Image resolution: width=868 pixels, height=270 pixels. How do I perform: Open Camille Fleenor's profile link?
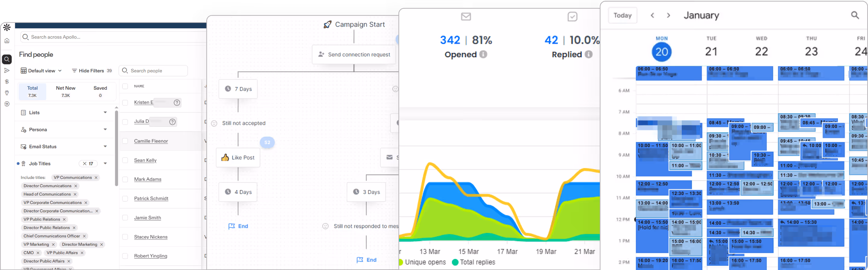tap(151, 141)
